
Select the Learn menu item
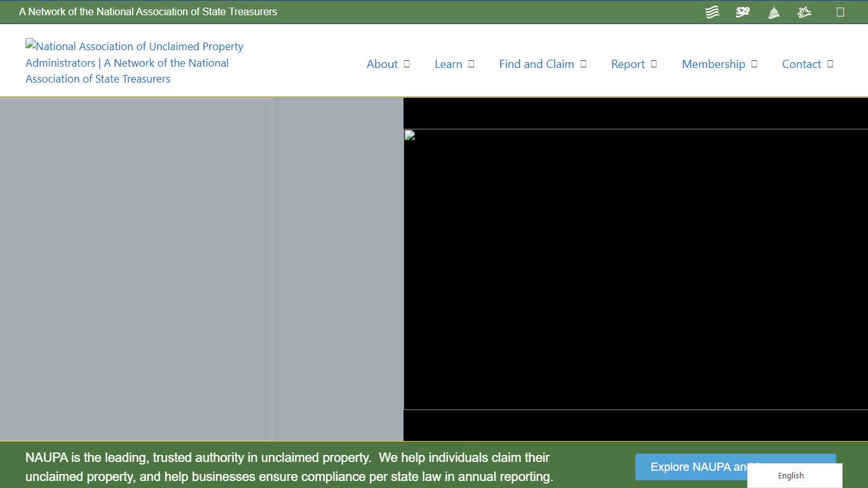(x=449, y=64)
